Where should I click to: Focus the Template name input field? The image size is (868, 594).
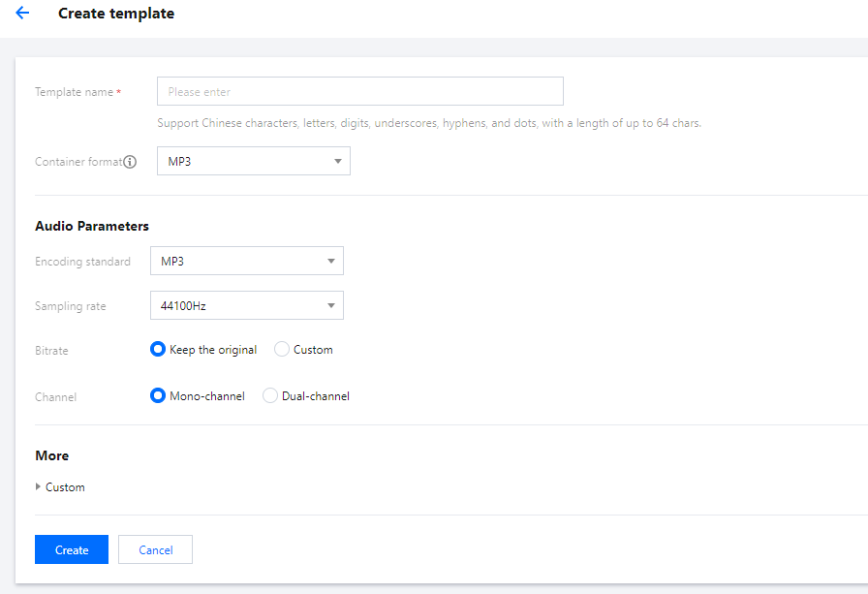[x=359, y=92]
